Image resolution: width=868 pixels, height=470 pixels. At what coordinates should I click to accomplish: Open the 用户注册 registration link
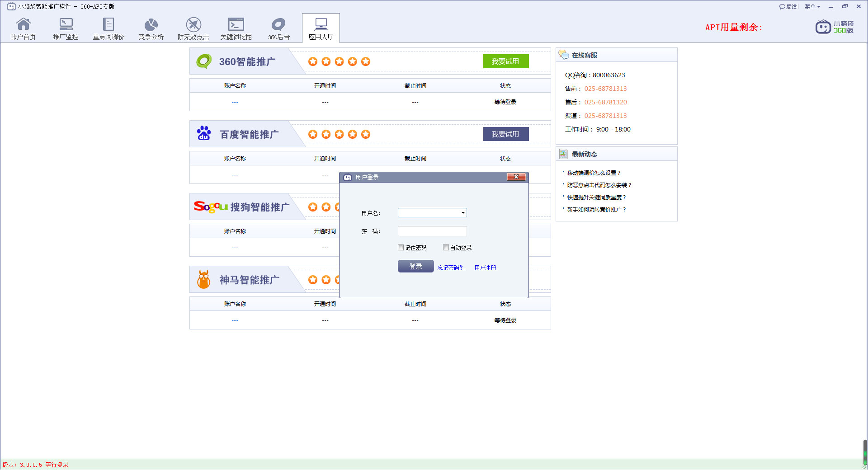tap(484, 267)
